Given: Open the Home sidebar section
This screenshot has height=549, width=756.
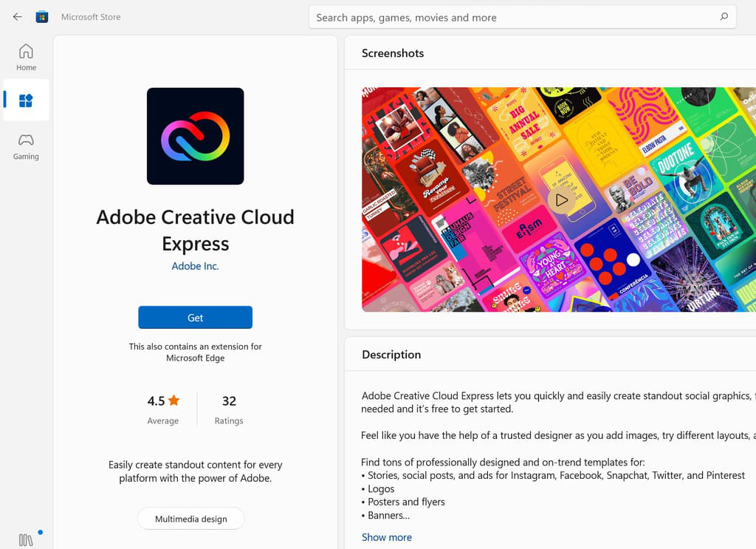Looking at the screenshot, I should click(x=26, y=57).
